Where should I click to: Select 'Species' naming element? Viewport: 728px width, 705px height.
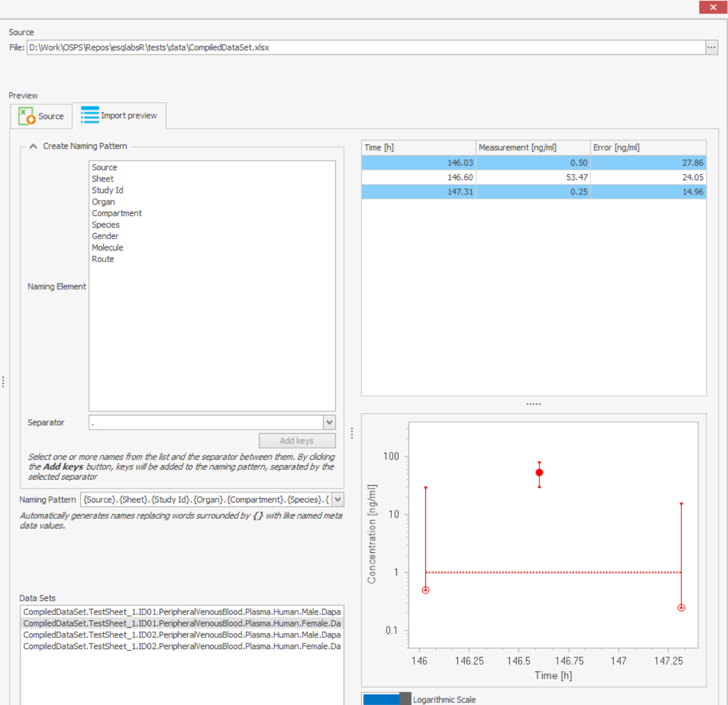point(105,224)
